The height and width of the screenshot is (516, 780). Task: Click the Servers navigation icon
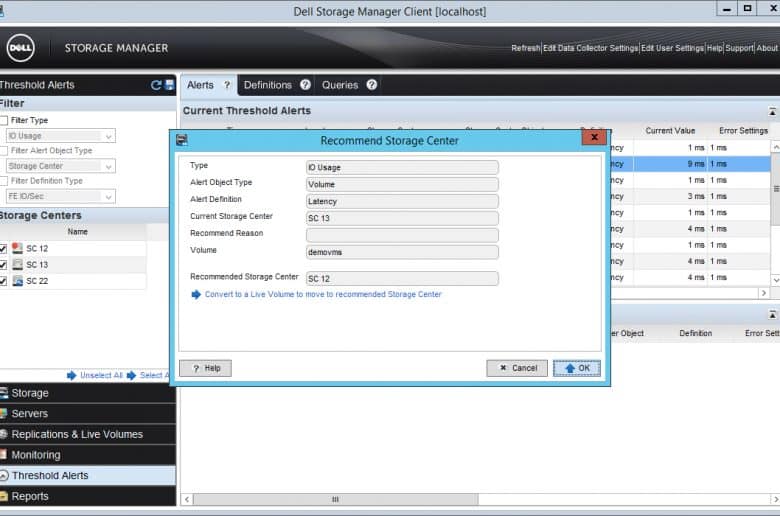(4, 413)
